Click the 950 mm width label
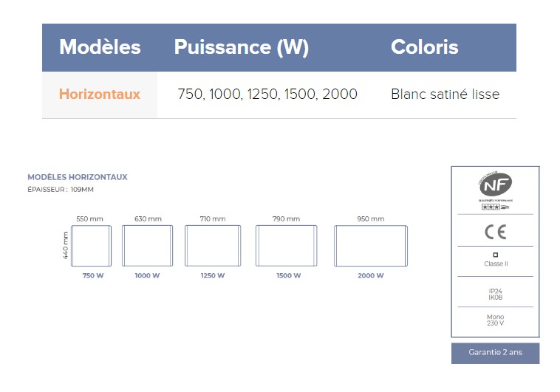The image size is (560, 392). pos(371,219)
